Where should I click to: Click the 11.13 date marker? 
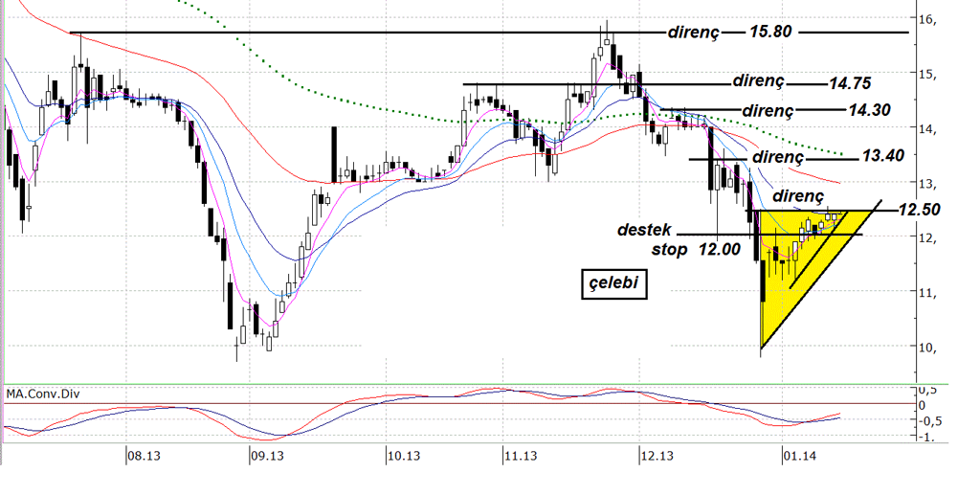click(x=521, y=457)
